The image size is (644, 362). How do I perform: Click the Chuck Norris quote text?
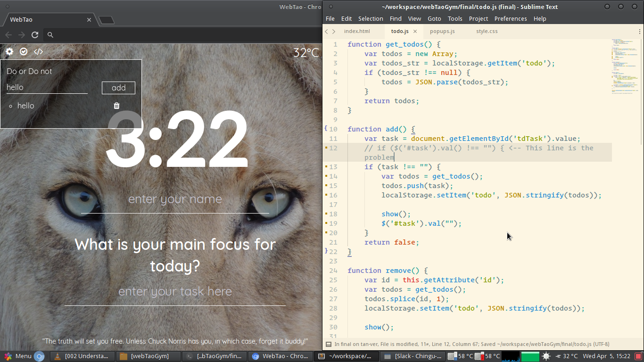(x=175, y=341)
